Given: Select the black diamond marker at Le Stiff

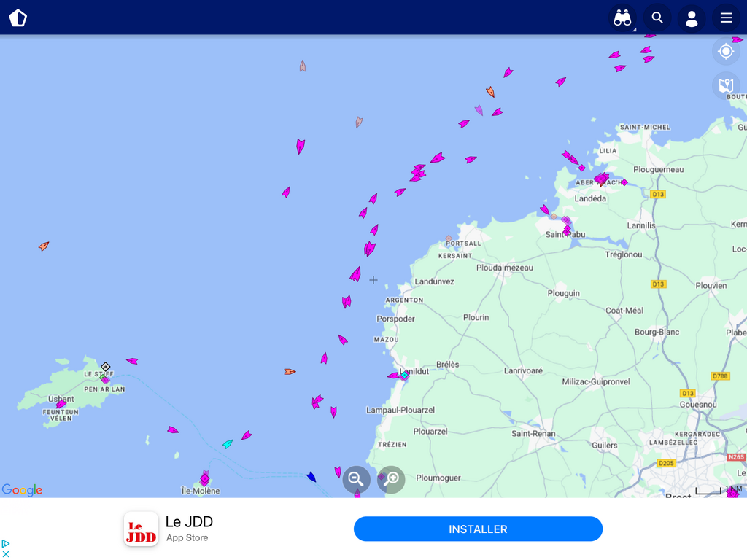Looking at the screenshot, I should (x=106, y=367).
